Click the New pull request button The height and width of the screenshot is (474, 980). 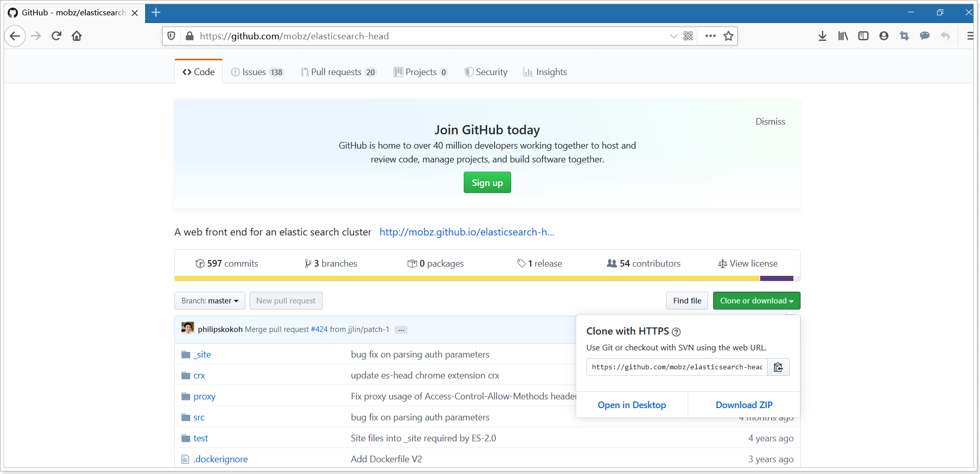[286, 301]
